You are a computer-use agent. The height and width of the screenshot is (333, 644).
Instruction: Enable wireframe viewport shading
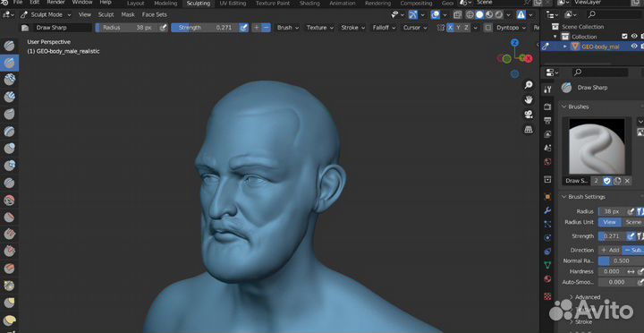tap(470, 15)
